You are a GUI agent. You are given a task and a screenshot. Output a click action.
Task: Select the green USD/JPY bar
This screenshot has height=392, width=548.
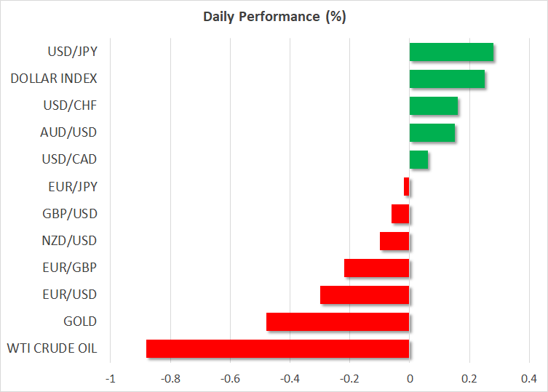(x=451, y=52)
